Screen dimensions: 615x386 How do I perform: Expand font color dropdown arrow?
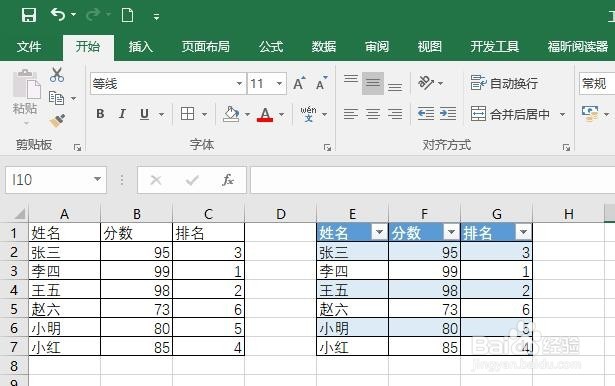282,115
